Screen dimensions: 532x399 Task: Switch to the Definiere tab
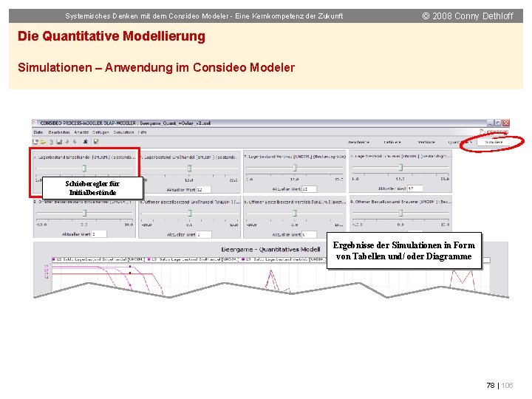coord(392,142)
